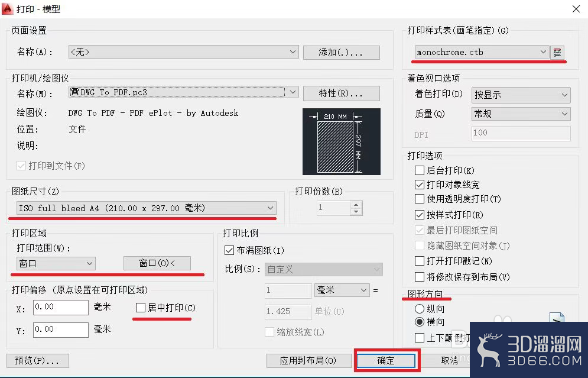The height and width of the screenshot is (378, 588).
Task: Open the plot style table editor icon
Action: 557,52
